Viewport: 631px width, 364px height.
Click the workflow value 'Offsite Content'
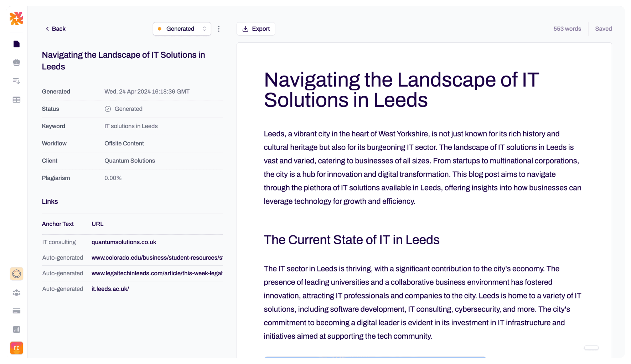pyautogui.click(x=124, y=144)
